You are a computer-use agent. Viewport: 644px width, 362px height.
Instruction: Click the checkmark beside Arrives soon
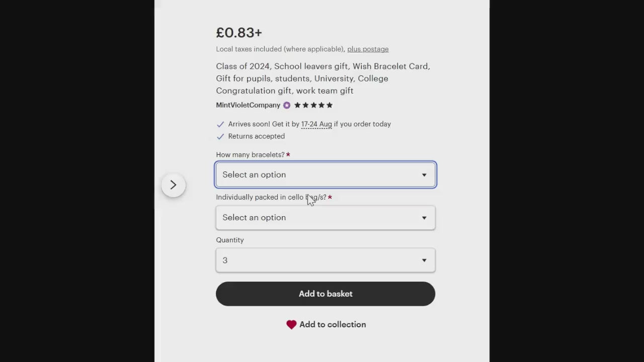[x=220, y=124]
